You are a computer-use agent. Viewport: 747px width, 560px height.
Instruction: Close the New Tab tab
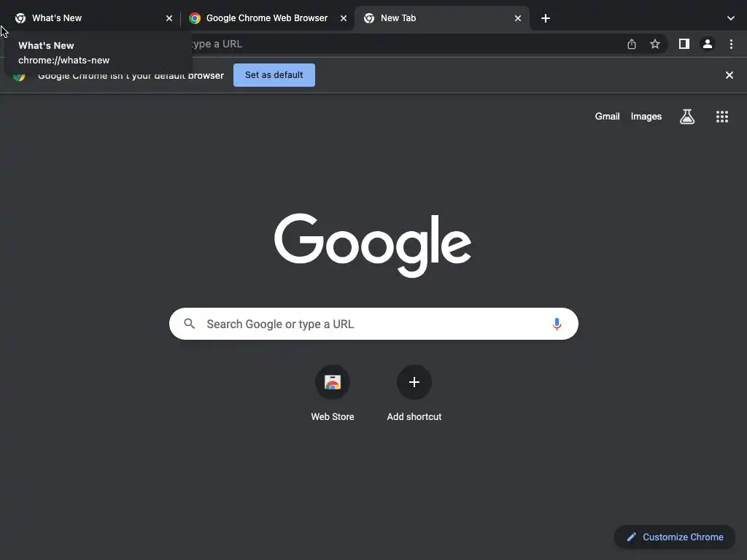coord(518,18)
